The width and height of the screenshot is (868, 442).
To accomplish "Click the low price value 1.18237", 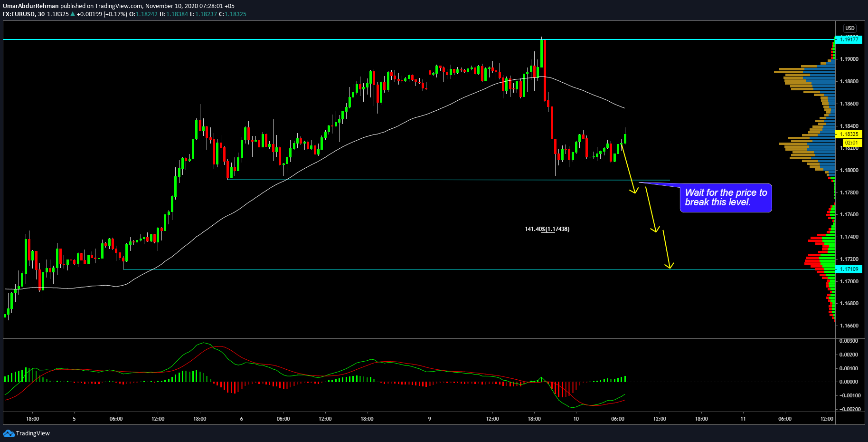I will 206,14.
